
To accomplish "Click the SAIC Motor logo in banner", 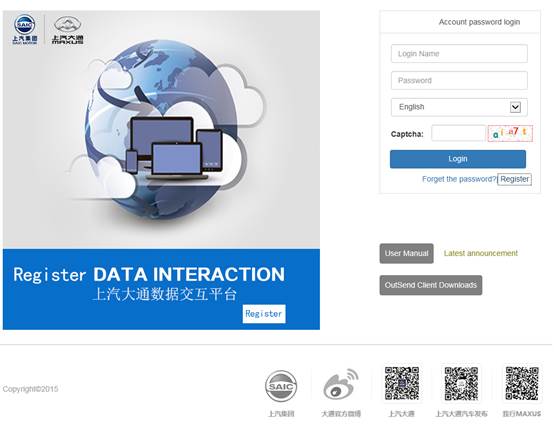I will [x=25, y=30].
